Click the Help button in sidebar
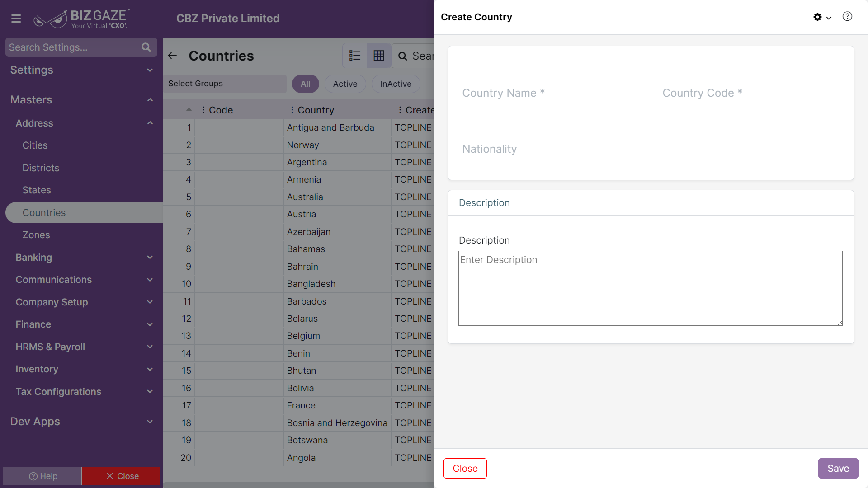The width and height of the screenshot is (868, 488). (42, 476)
